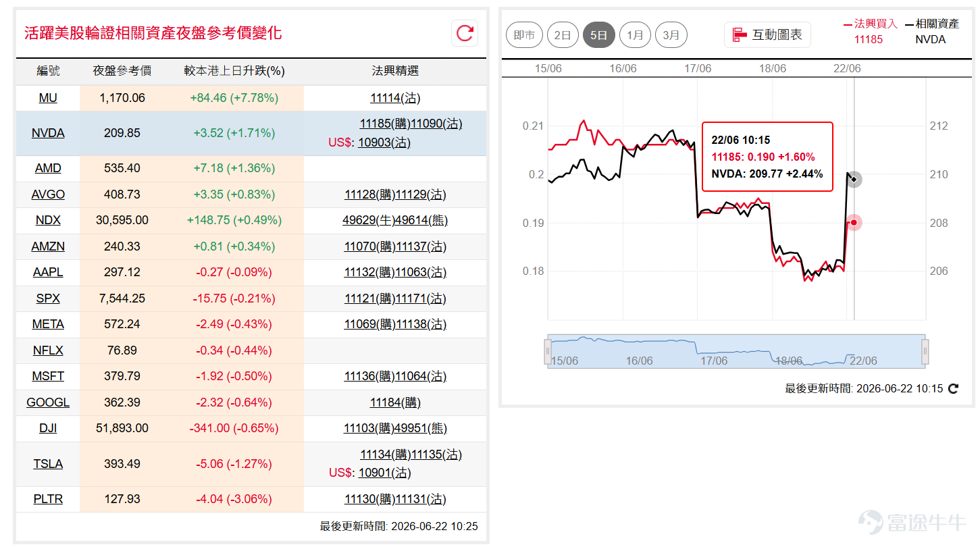Click inside the chart navigator overview area
Screen dimensions: 980x547
[x=737, y=351]
